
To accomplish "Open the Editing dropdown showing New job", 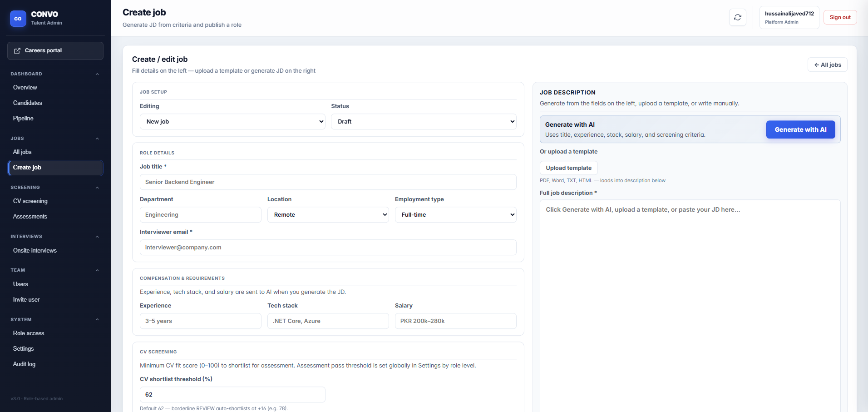I will click(x=232, y=121).
